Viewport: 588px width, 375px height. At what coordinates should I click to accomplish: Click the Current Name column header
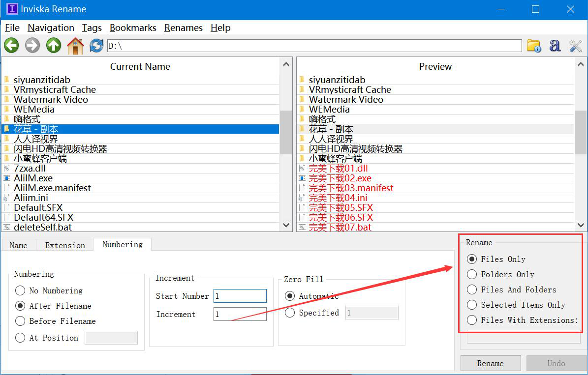click(140, 66)
